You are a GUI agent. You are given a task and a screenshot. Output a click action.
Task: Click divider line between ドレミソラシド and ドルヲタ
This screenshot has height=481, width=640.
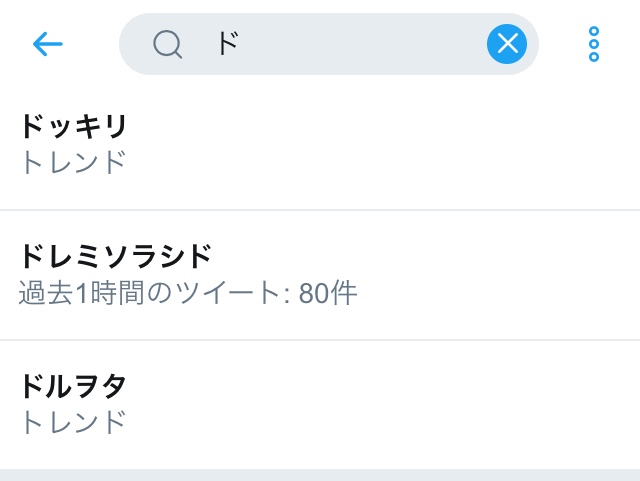coord(320,340)
